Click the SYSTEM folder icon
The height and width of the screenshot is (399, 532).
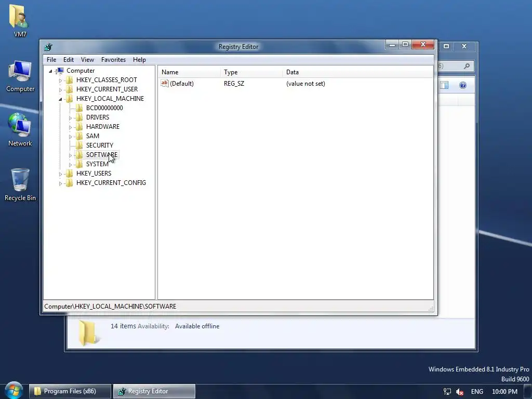(x=79, y=164)
